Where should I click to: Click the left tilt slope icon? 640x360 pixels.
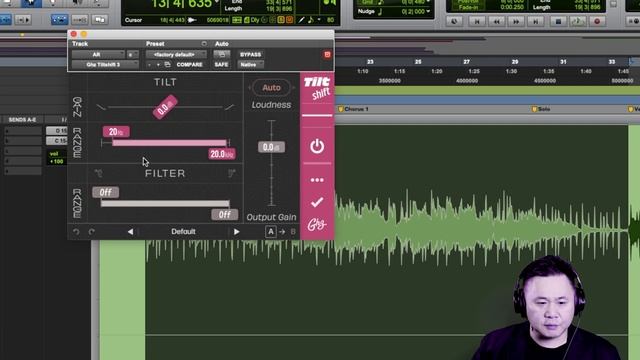(101, 107)
